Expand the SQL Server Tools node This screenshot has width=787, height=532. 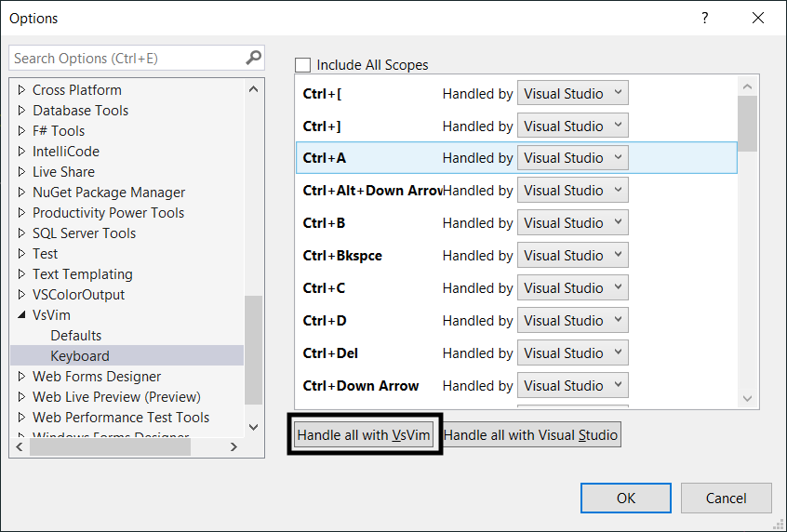click(x=21, y=233)
